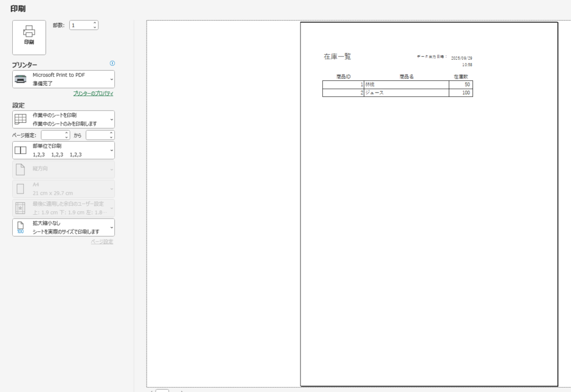Click the large Print (印刷) button
The width and height of the screenshot is (571, 392).
(29, 37)
